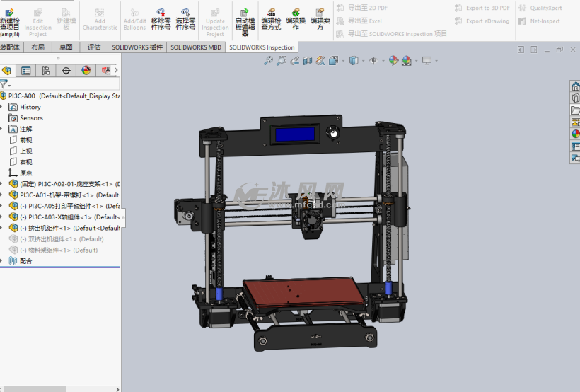The width and height of the screenshot is (580, 392).
Task: Switch to the SOLIDWORKS MBD tab
Action: point(196,47)
